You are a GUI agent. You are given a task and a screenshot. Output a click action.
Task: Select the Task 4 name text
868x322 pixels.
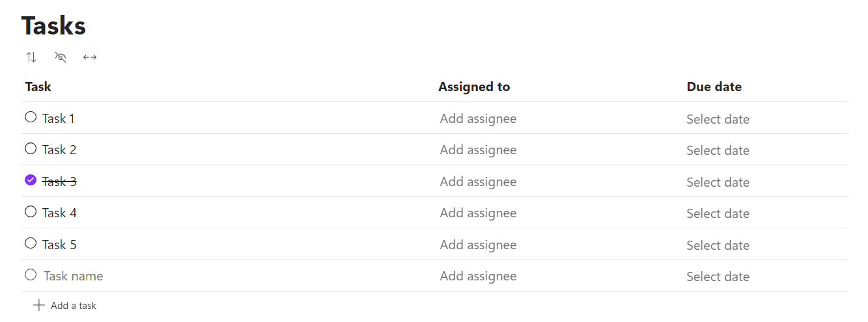click(59, 213)
